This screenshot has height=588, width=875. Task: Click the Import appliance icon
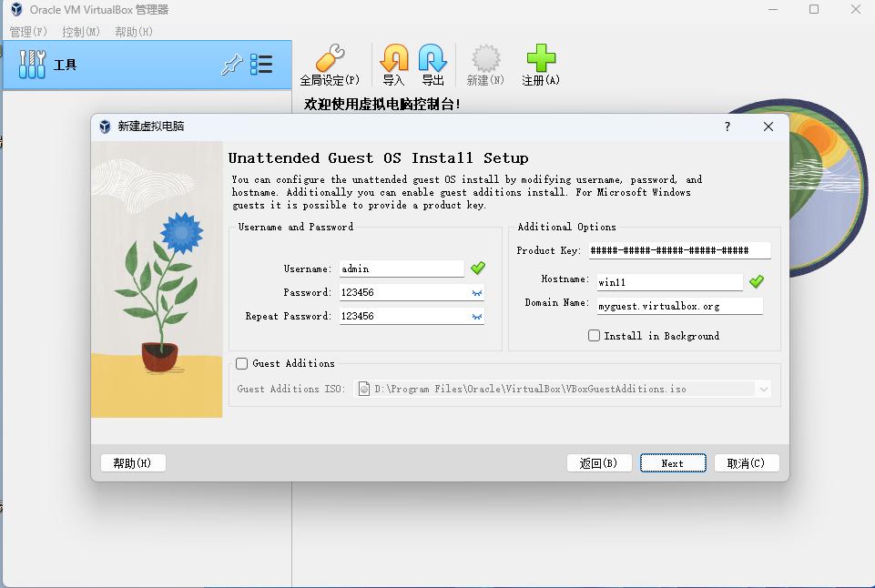(x=394, y=58)
